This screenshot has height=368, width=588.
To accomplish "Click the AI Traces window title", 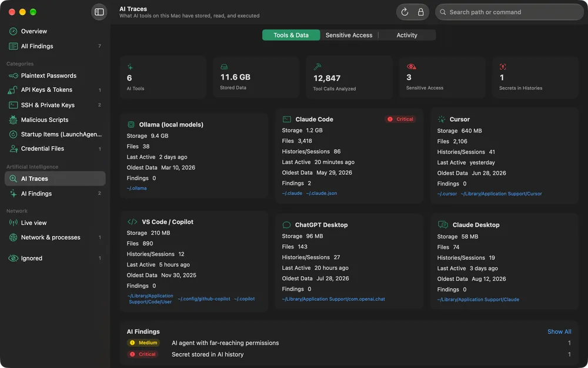I will (x=133, y=9).
